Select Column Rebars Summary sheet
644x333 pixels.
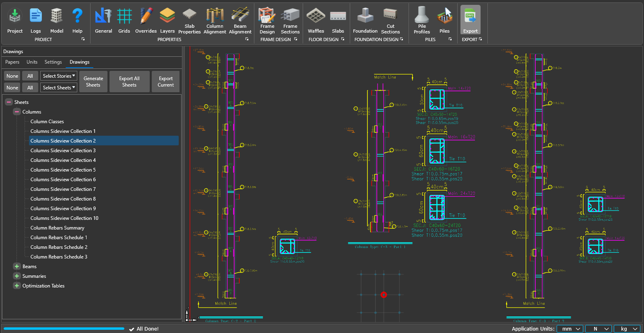tap(57, 228)
